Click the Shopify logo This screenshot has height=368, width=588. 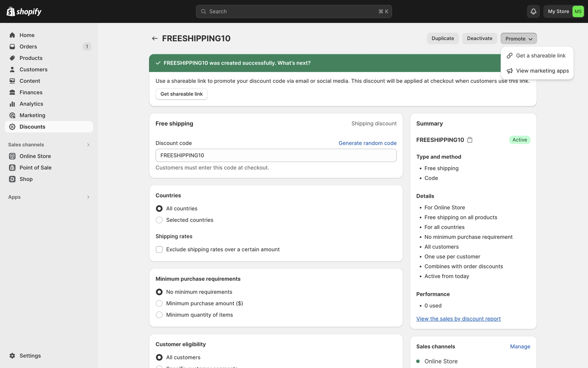(24, 11)
